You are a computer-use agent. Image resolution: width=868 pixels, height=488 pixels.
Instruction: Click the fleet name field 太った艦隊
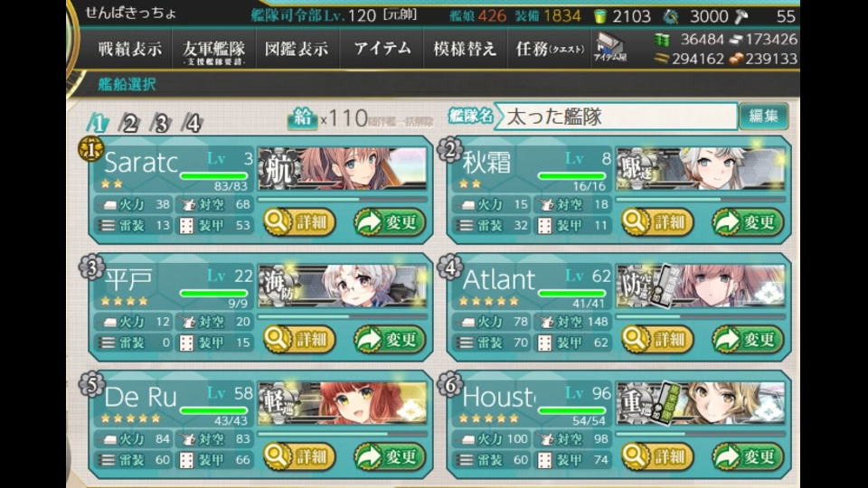(616, 117)
